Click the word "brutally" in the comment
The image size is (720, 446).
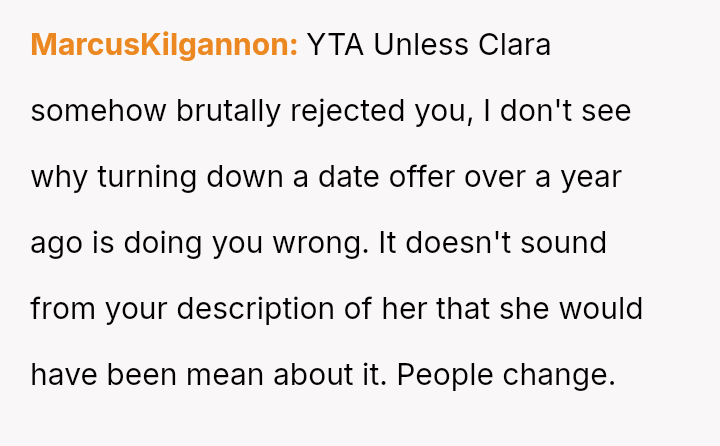tap(228, 111)
